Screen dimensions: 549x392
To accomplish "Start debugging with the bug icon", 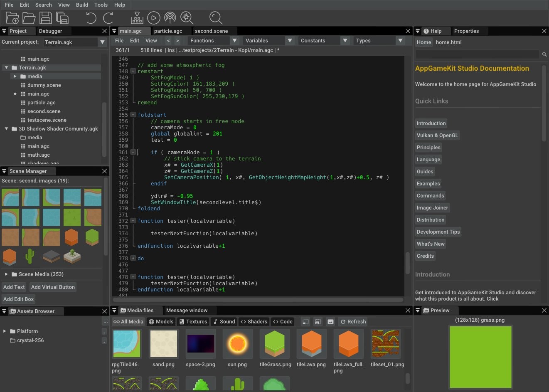I will 187,18.
